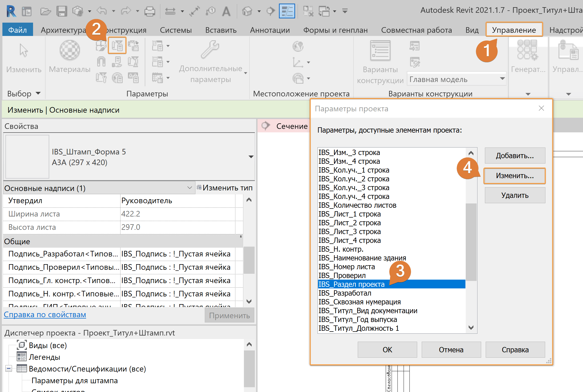Click the Object Styles icon
Screen dimensions: 583x392
coord(101,46)
